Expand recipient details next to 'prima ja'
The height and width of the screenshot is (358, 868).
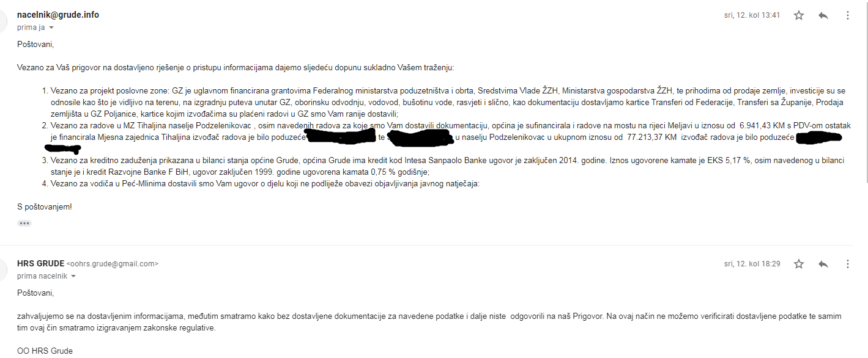pyautogui.click(x=51, y=27)
